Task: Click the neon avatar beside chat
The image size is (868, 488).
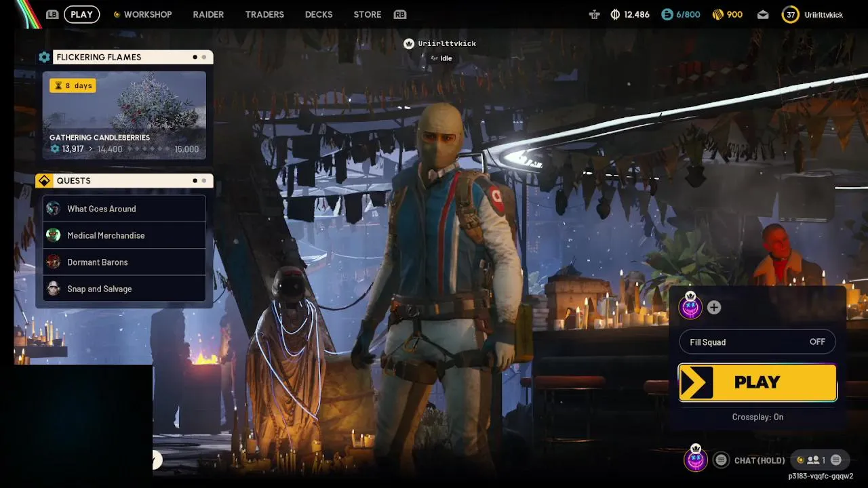Action: (x=695, y=459)
